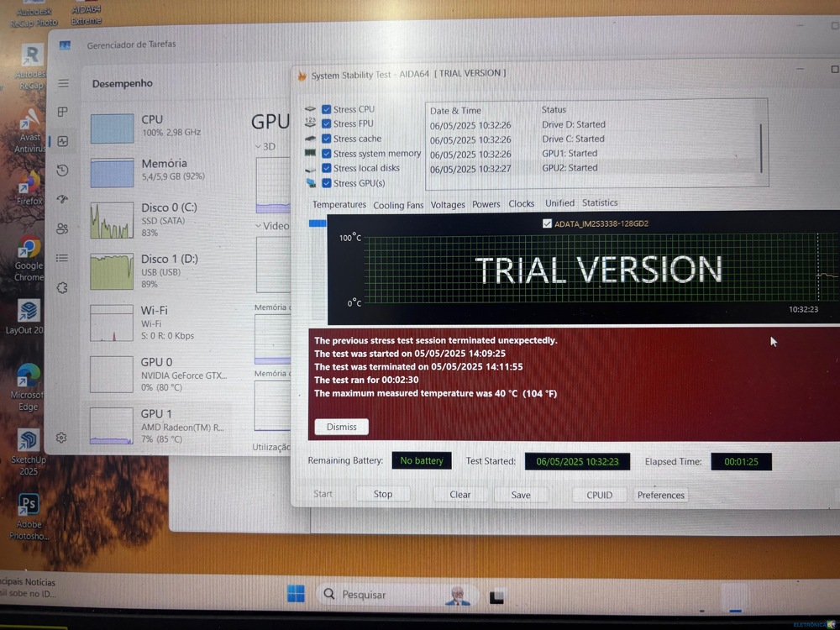Switch to the Cooling Fans tab

(x=398, y=205)
